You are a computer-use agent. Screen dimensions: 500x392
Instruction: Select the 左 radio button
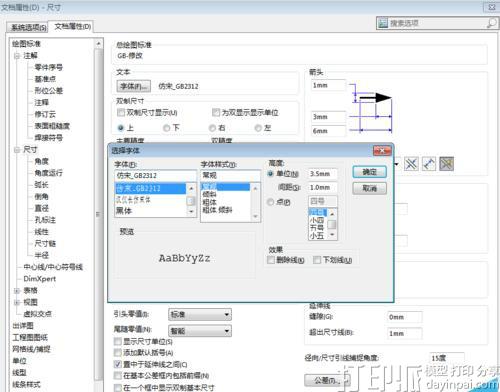tap(258, 128)
